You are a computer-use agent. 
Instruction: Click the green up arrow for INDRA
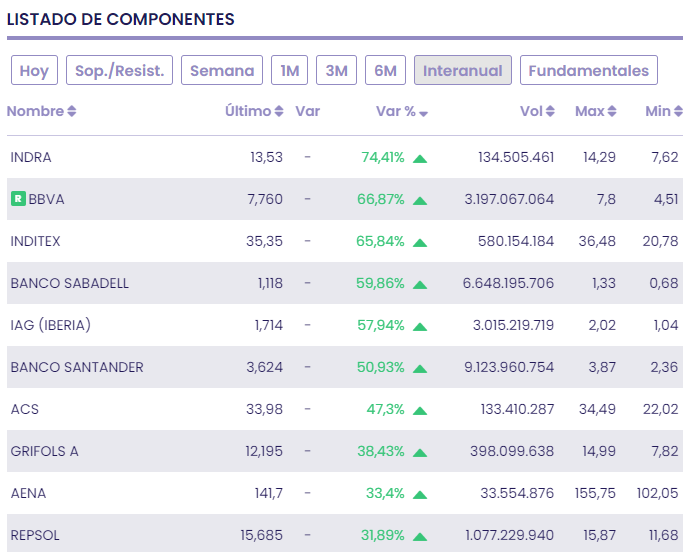420,158
